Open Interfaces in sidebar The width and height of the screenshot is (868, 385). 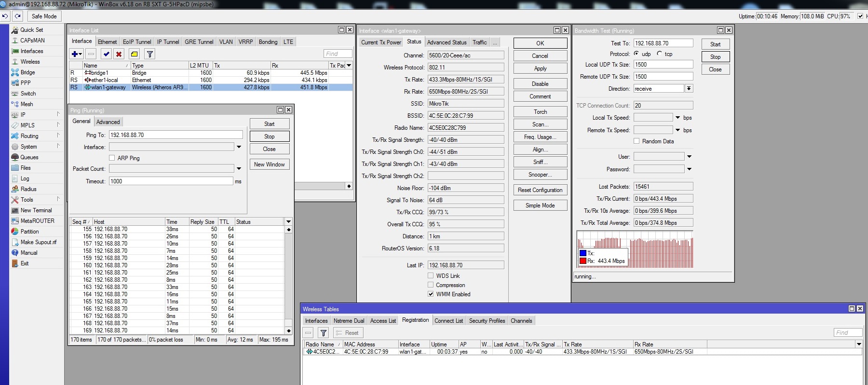(32, 51)
